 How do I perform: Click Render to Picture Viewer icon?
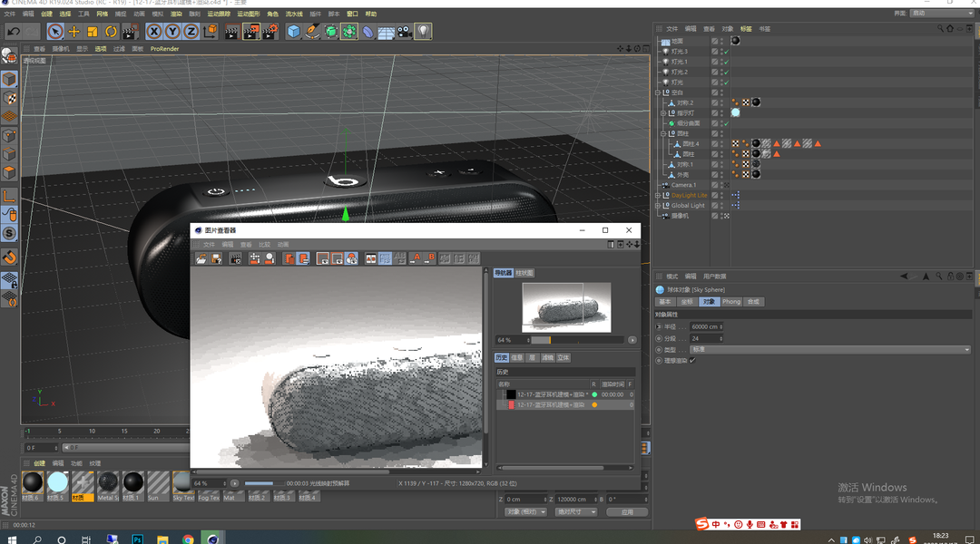click(250, 31)
